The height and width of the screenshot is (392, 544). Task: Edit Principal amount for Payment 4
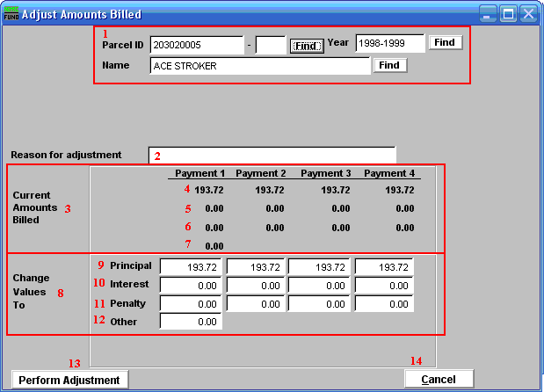point(382,266)
